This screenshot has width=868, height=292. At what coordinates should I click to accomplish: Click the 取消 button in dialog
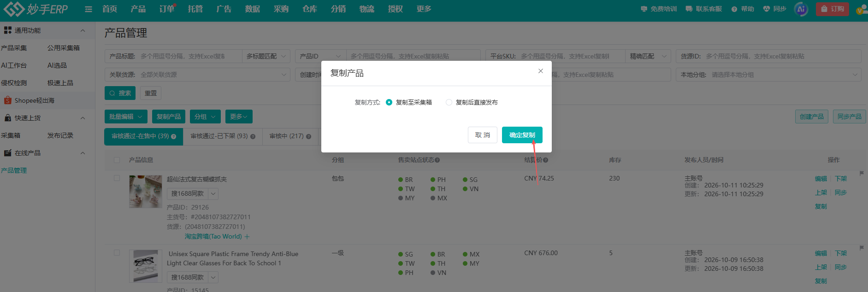point(482,135)
